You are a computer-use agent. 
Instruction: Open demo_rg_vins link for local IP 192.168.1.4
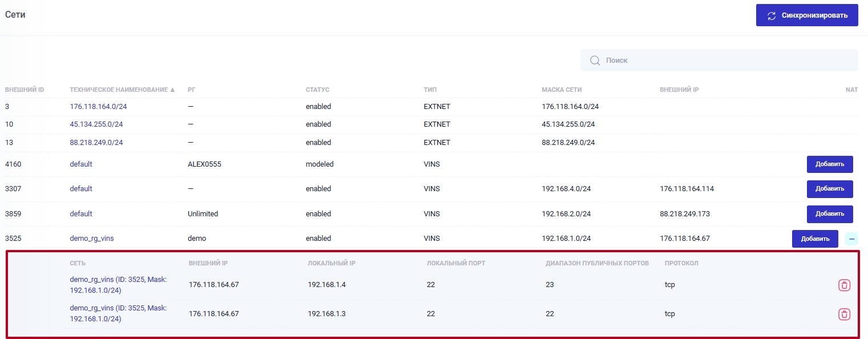point(118,285)
